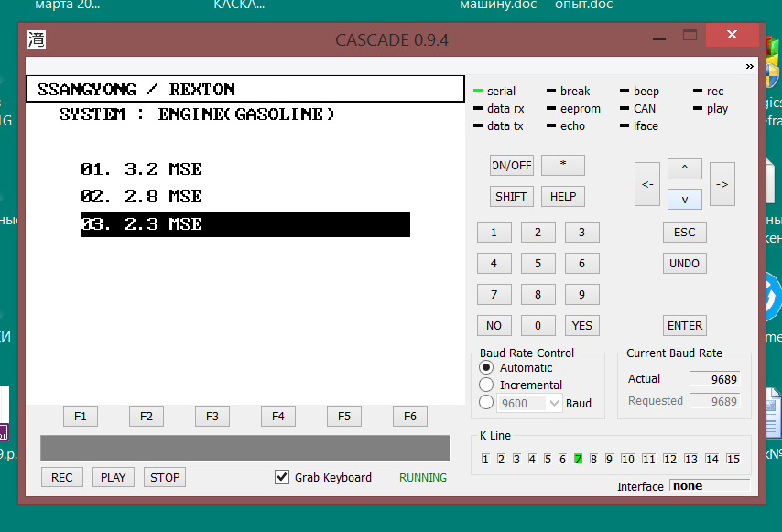Click the F6 function key button
This screenshot has width=782, height=532.
pyautogui.click(x=410, y=417)
